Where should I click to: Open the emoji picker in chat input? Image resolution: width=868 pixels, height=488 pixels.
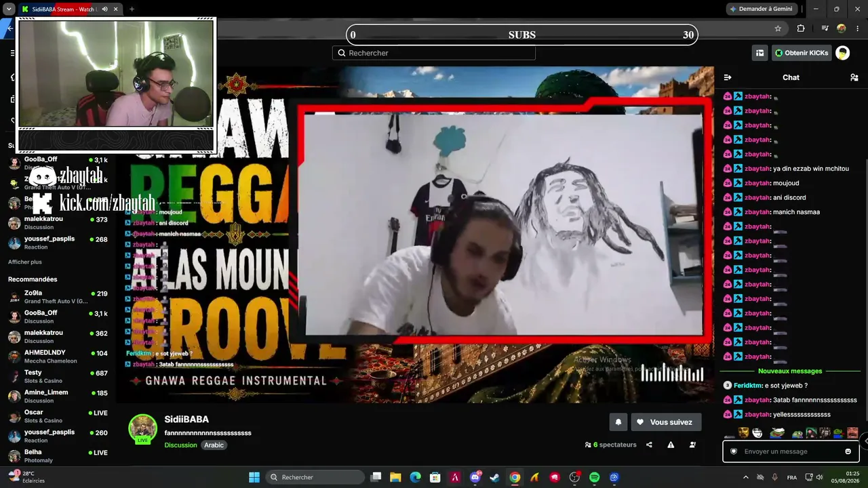tap(848, 451)
